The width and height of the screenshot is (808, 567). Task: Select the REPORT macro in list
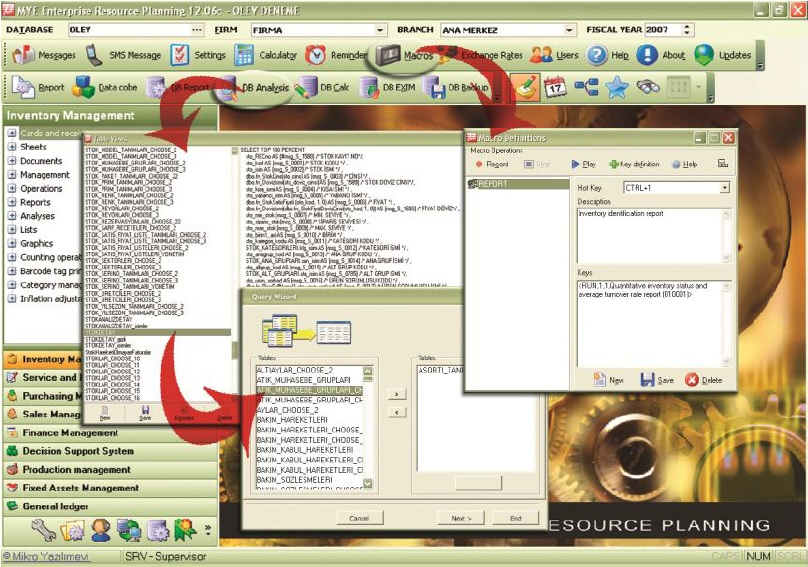point(518,184)
